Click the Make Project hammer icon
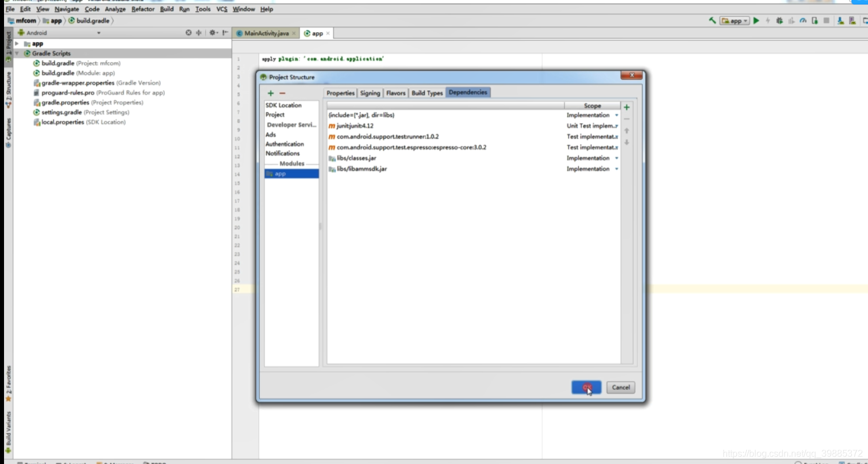 pos(712,21)
